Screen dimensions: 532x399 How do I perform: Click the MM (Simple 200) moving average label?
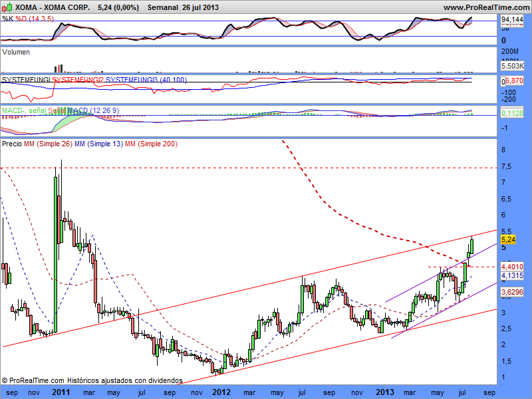(151, 144)
